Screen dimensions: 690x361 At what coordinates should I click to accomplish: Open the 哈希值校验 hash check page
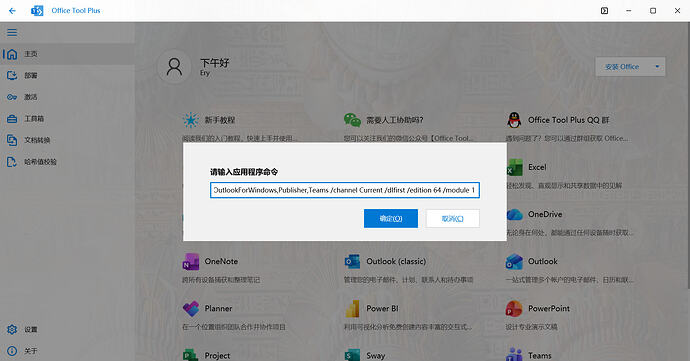click(x=67, y=162)
